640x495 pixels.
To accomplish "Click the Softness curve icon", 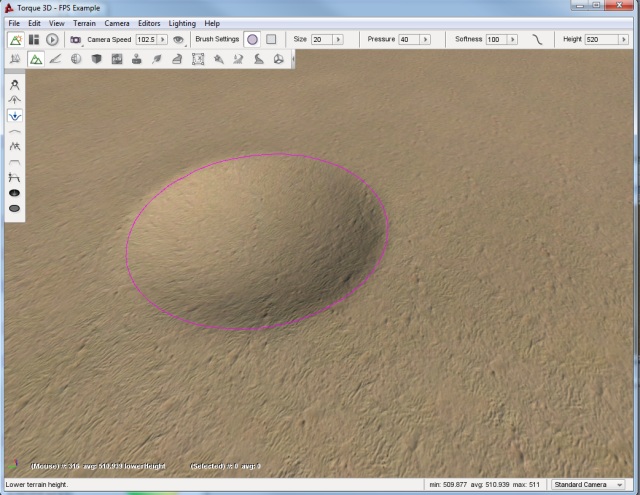I will pos(537,39).
